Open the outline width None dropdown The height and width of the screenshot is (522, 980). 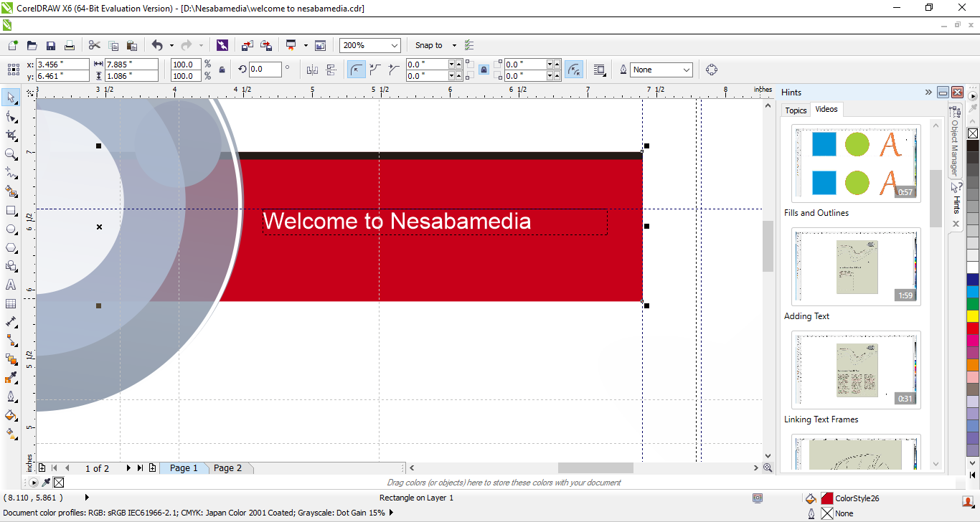tap(687, 70)
